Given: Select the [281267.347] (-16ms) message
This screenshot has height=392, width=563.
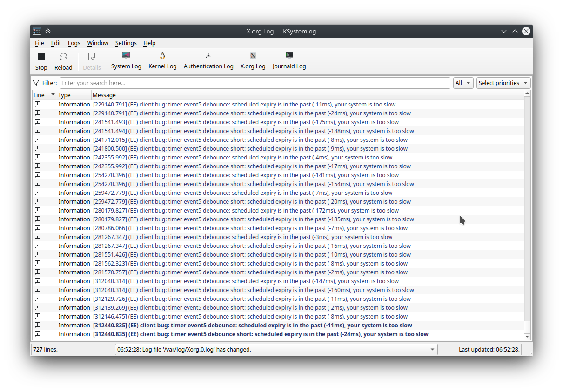Looking at the screenshot, I should pos(252,246).
